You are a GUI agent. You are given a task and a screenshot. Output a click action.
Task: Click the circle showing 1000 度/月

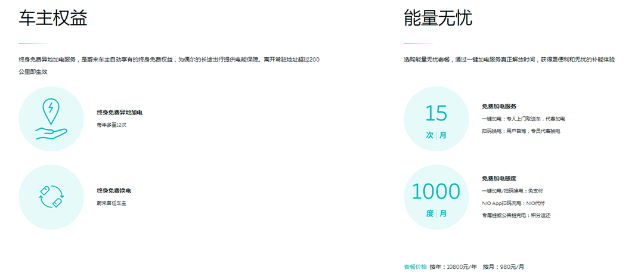pos(436,197)
